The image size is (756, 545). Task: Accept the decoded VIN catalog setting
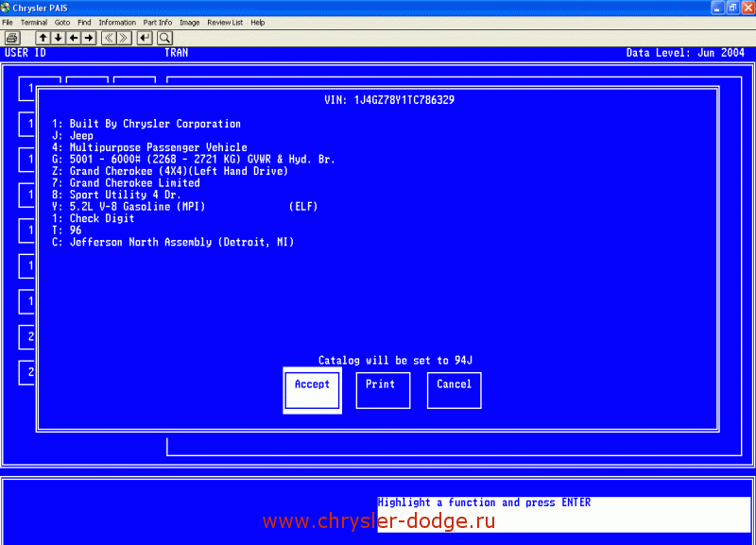(313, 390)
